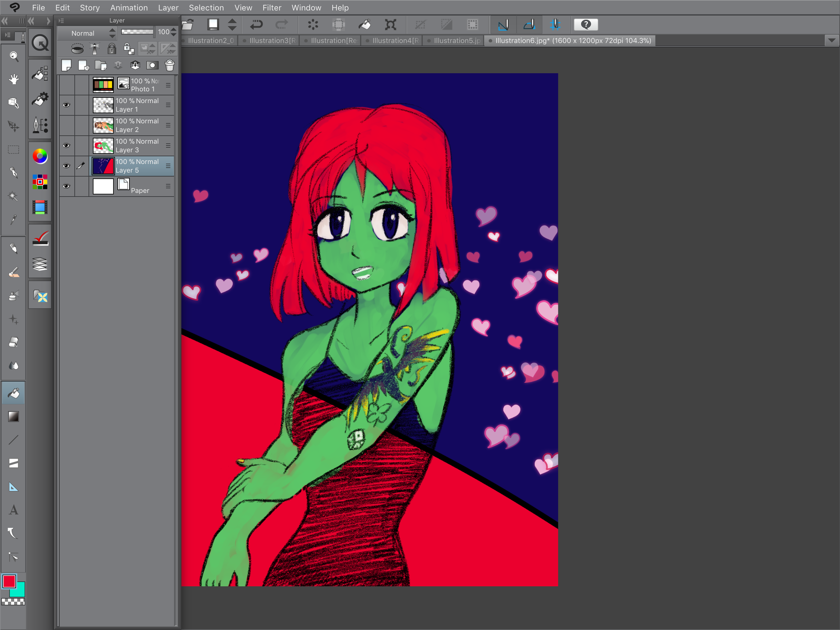The width and height of the screenshot is (840, 630).
Task: Switch to Illustration3 tab
Action: coord(269,40)
